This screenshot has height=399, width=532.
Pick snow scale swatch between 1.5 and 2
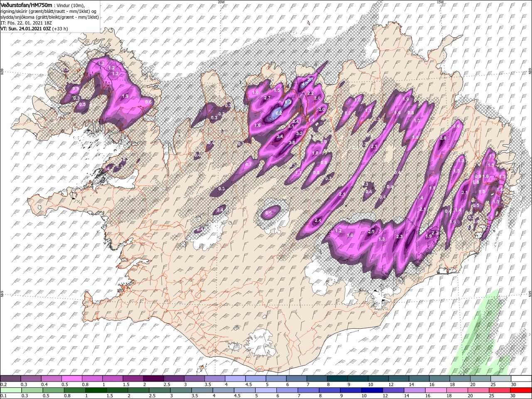(133, 379)
